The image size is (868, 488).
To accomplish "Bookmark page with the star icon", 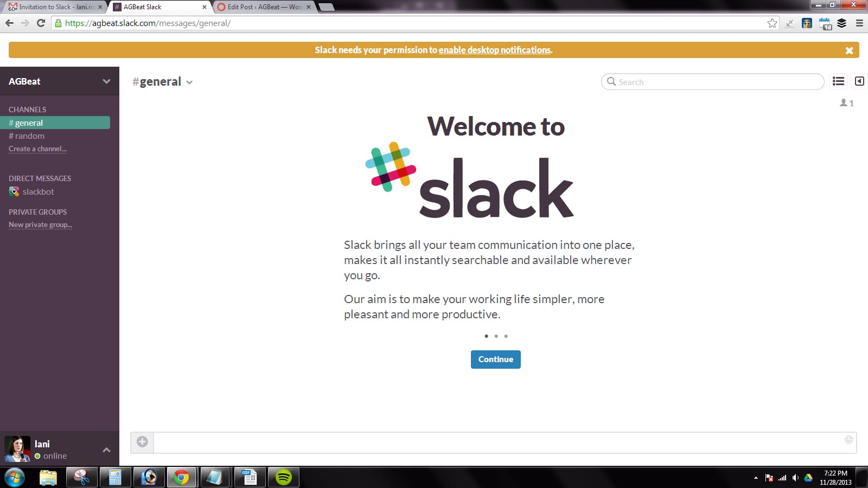I will tap(772, 23).
